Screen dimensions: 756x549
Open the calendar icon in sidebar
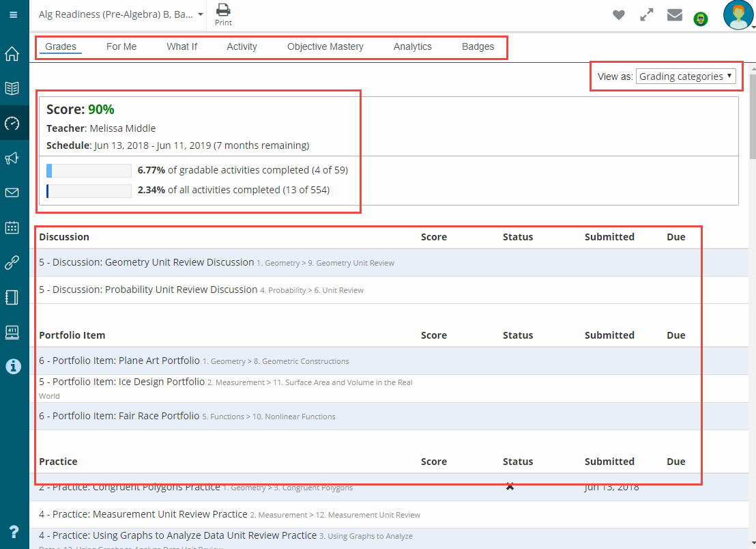tap(12, 227)
